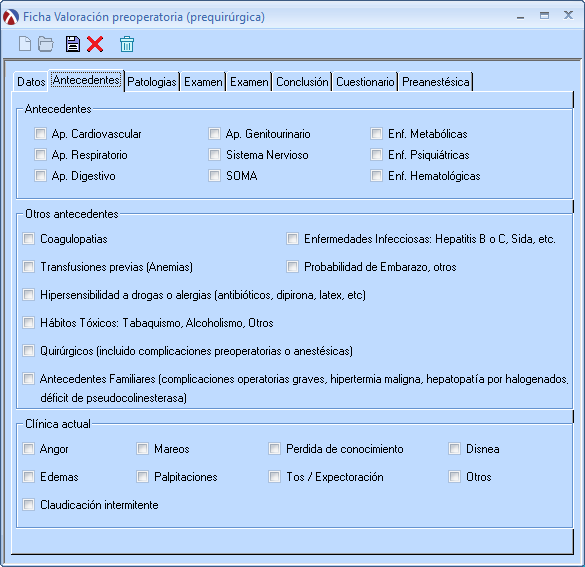Check the SOMA checkbox

(215, 175)
